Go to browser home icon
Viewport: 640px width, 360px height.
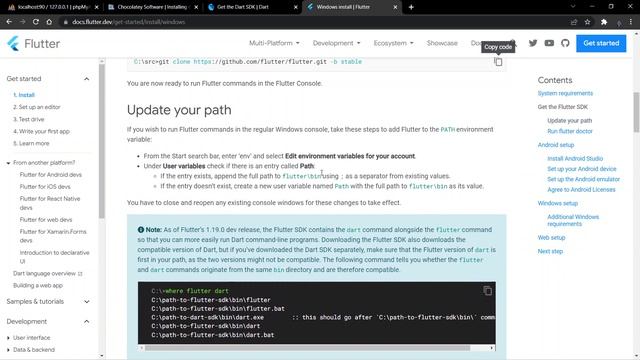click(x=49, y=22)
